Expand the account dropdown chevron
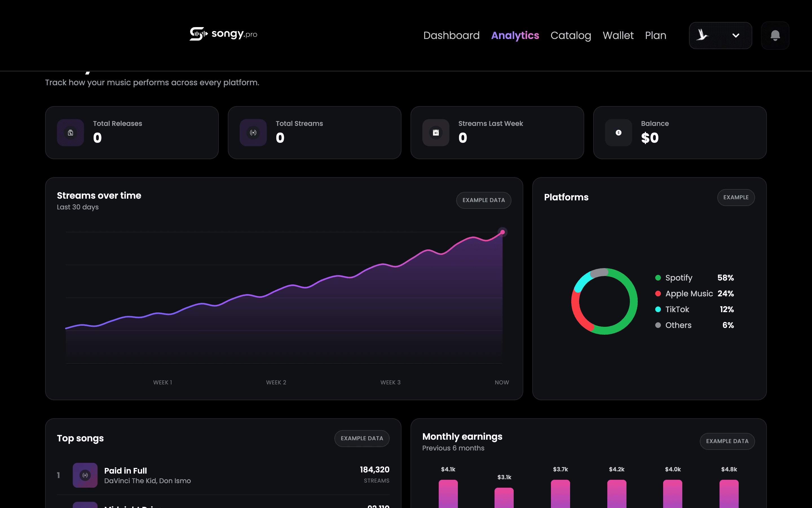This screenshot has height=508, width=812. [736, 36]
